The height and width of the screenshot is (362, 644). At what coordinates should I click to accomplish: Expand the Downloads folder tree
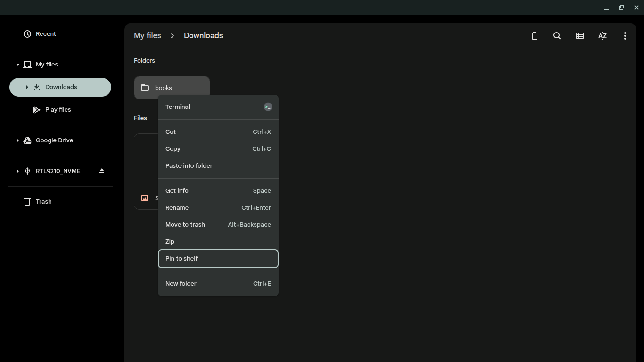coord(27,87)
